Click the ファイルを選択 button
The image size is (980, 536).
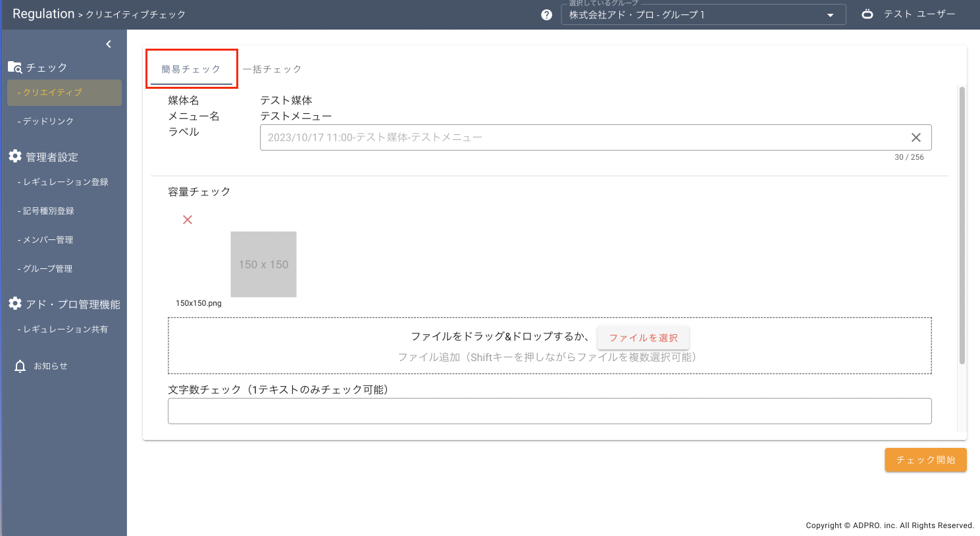[642, 337]
